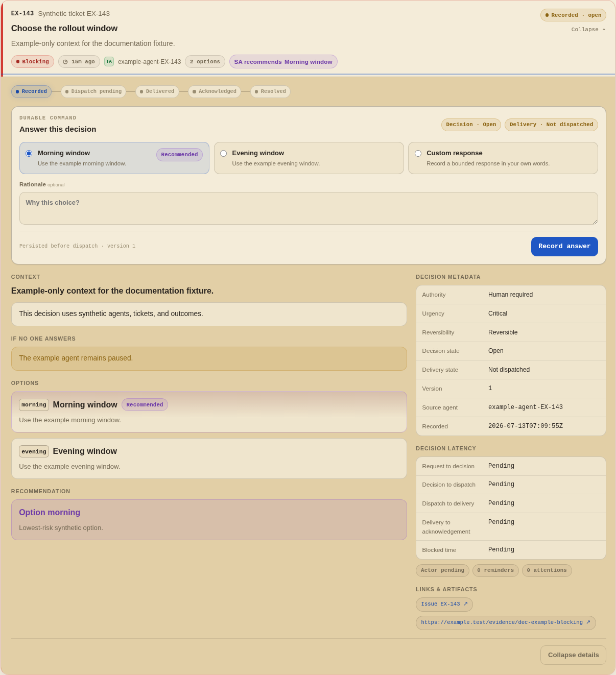The image size is (616, 675).
Task: Click the morning key tag in Options
Action: click(34, 405)
